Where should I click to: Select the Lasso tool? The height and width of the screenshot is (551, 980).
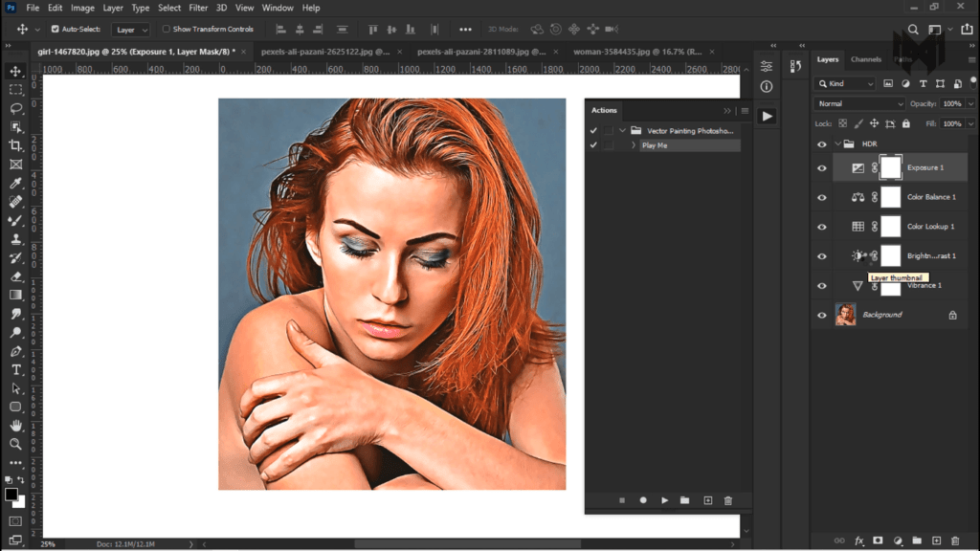point(15,109)
